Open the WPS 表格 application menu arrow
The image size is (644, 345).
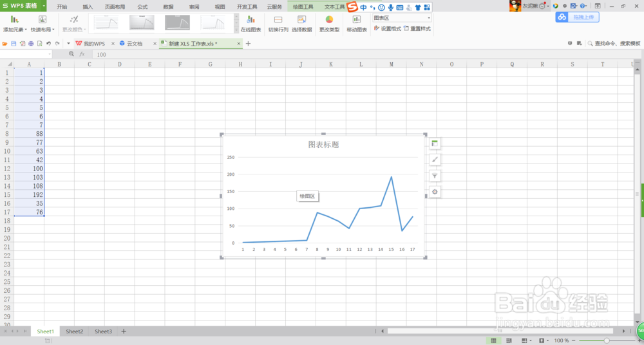click(44, 6)
